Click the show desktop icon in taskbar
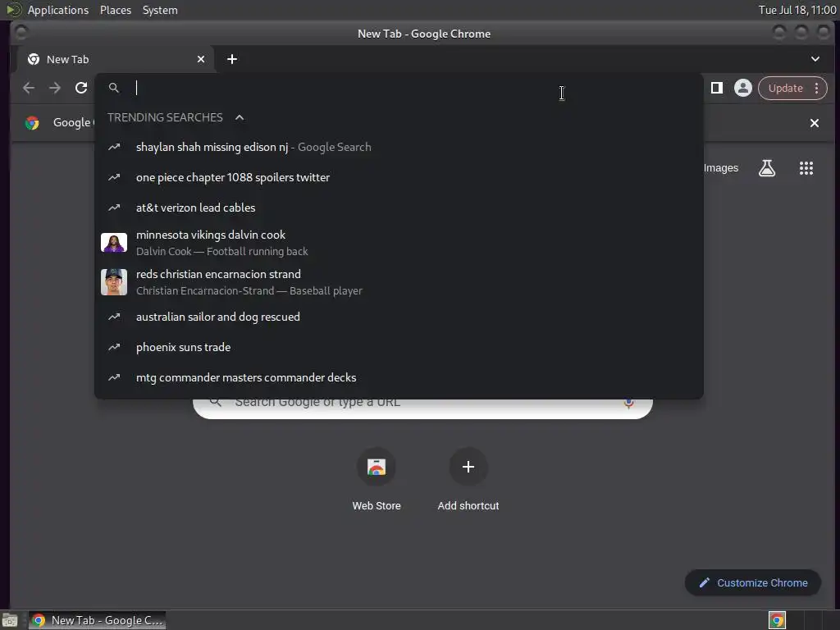840x630 pixels. tap(10, 620)
